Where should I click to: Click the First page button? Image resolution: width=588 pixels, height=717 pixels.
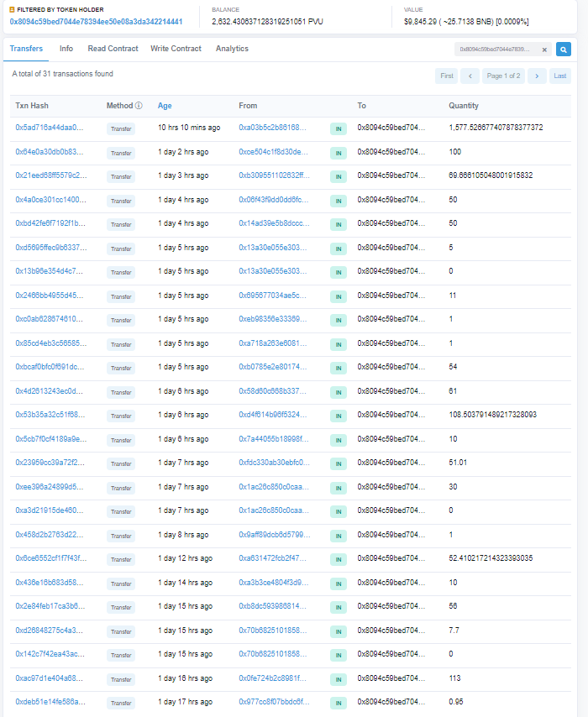[x=447, y=76]
